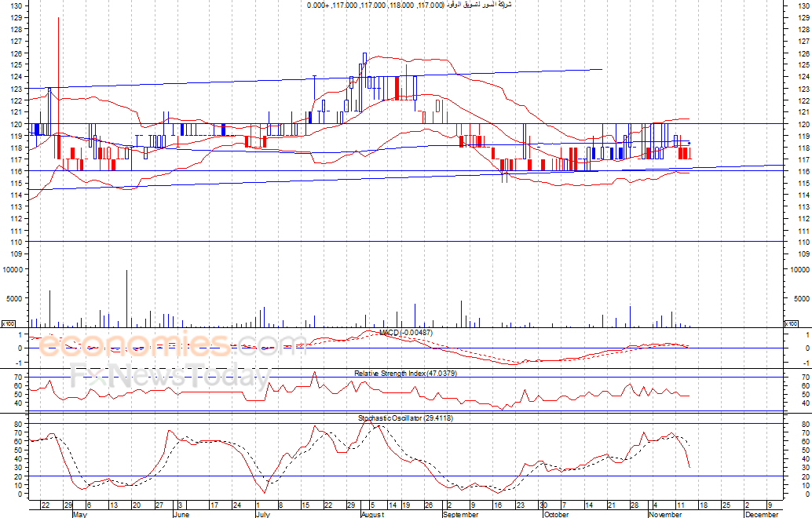
Task: Click the tall red candle wick near 129
Action: coord(58,47)
